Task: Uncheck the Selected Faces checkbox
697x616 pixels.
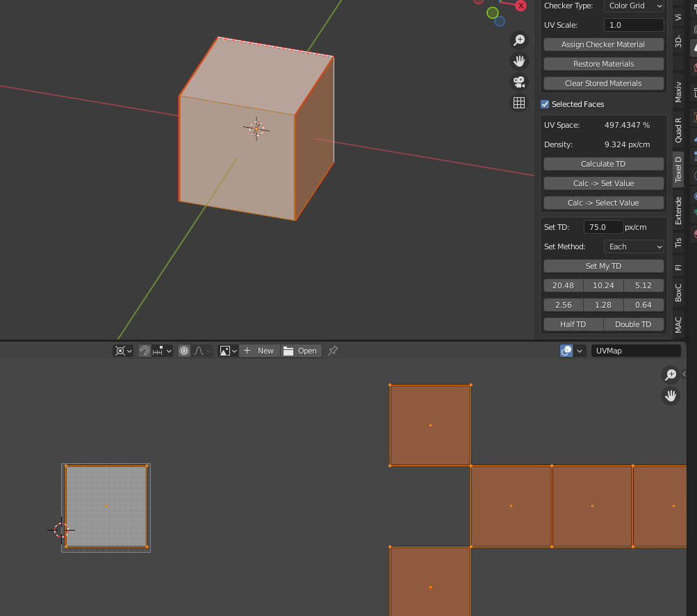Action: [545, 104]
